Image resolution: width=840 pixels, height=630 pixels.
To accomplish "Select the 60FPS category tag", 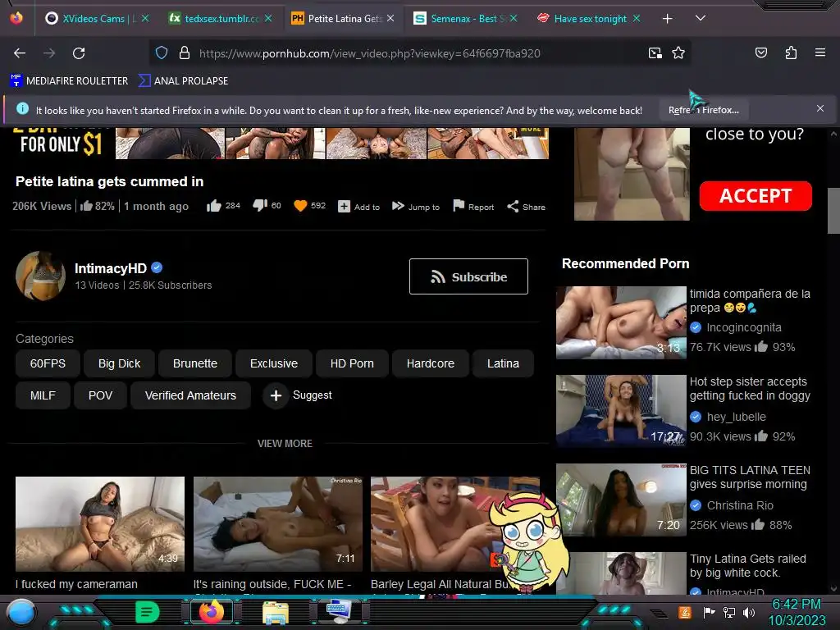I will 48,363.
